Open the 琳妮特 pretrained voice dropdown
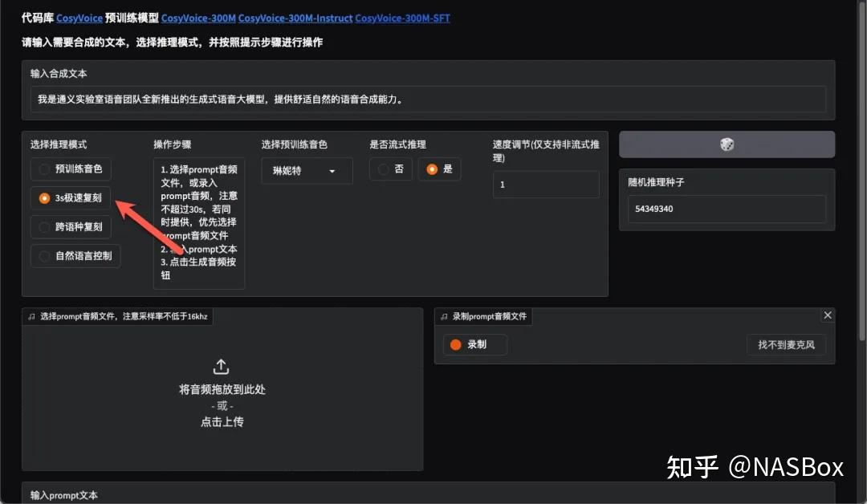Viewport: 867px width, 504px height. tap(307, 171)
